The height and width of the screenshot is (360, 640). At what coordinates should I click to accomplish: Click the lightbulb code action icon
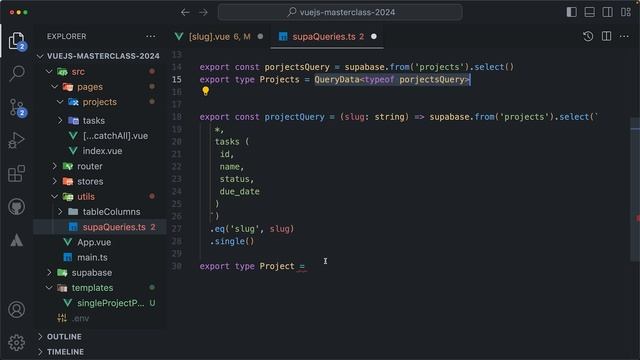coord(205,91)
